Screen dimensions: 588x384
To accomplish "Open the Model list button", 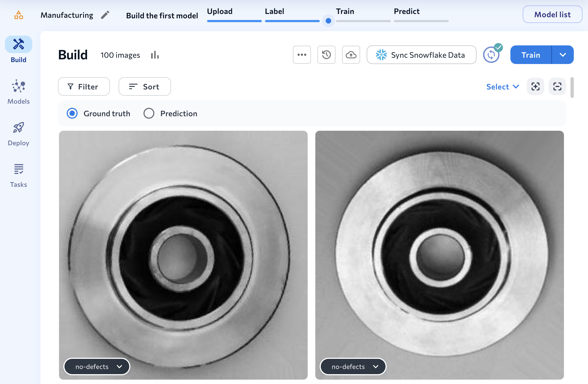I will [552, 14].
